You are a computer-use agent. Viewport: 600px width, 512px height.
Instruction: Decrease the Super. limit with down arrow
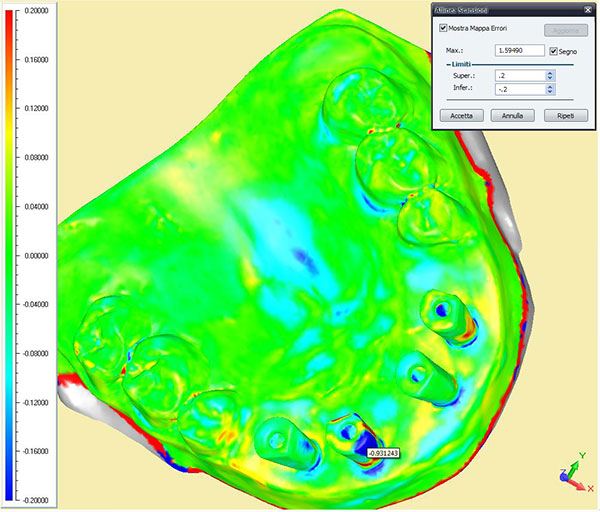(550, 78)
